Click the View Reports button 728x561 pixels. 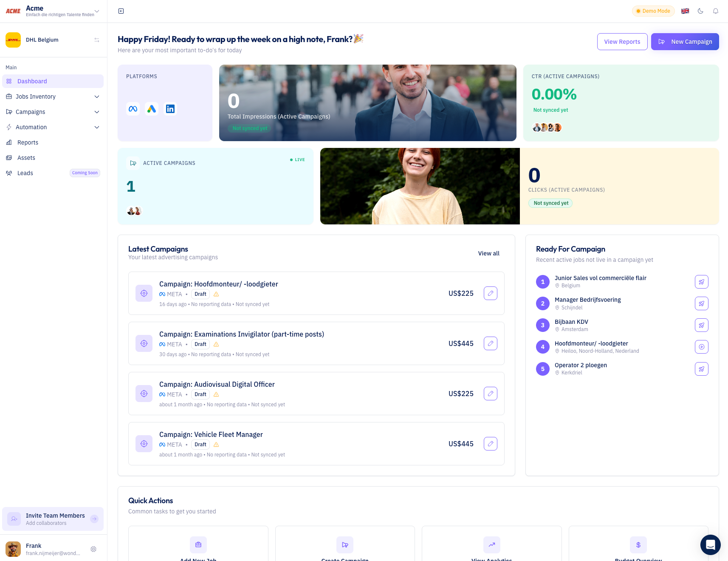pyautogui.click(x=622, y=42)
